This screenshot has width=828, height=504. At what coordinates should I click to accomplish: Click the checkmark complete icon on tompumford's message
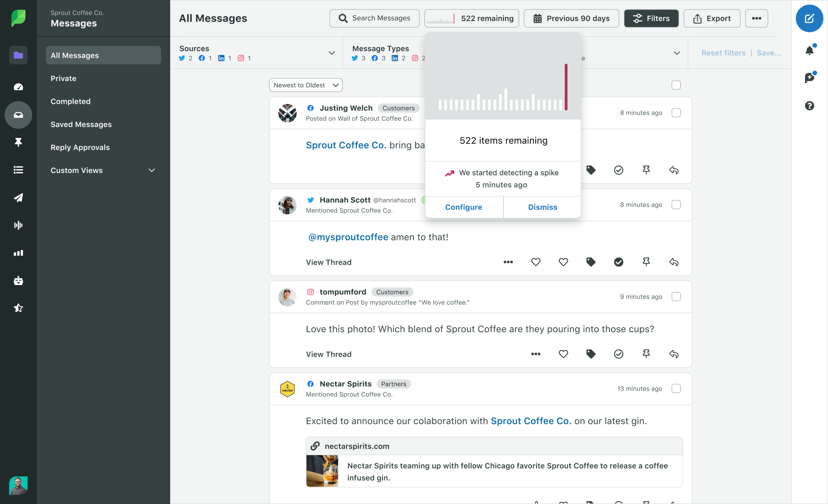[x=619, y=354]
